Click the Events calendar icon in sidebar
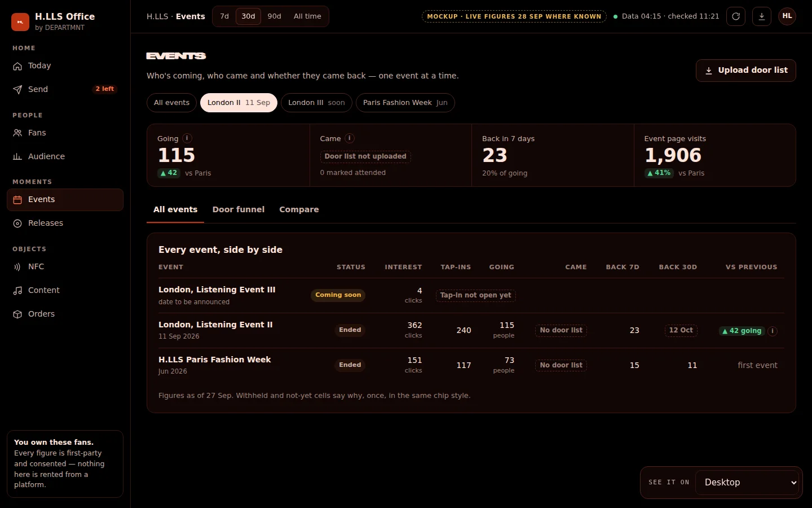 tap(17, 200)
